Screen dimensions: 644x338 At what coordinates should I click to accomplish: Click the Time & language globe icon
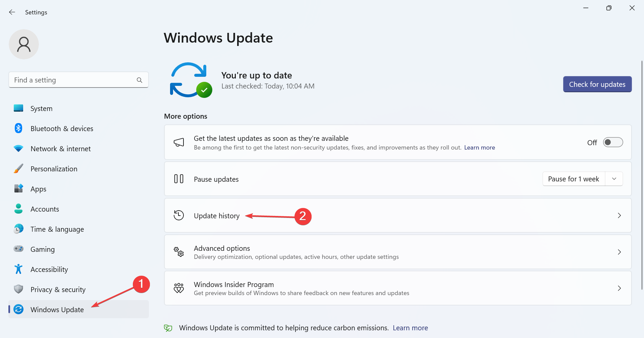pyautogui.click(x=18, y=229)
